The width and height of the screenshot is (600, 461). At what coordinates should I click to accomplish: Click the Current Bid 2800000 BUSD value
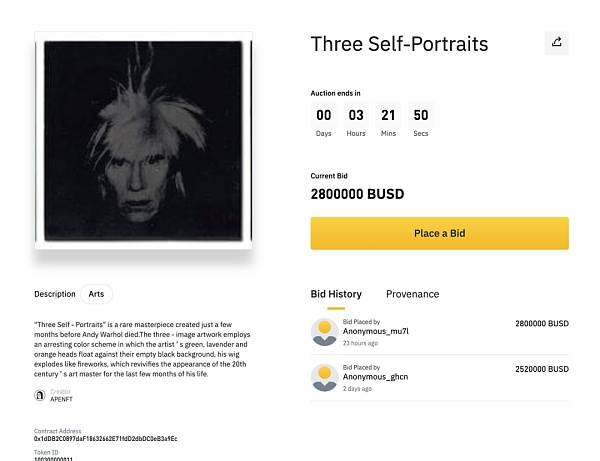(x=357, y=194)
